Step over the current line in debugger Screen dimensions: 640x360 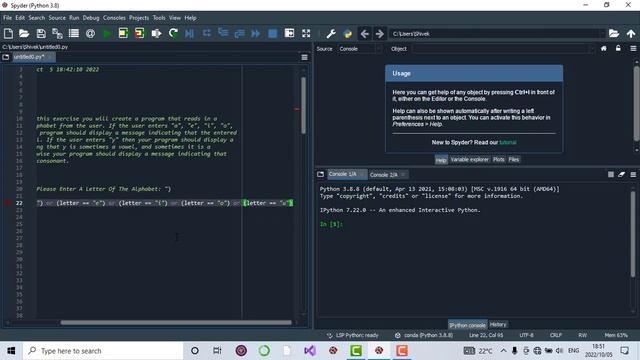[207, 33]
